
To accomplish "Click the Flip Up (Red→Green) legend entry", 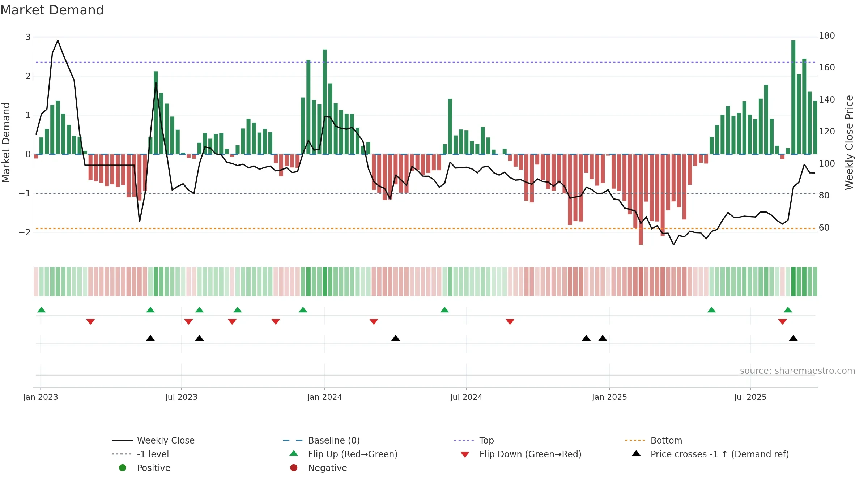I will pos(344,454).
